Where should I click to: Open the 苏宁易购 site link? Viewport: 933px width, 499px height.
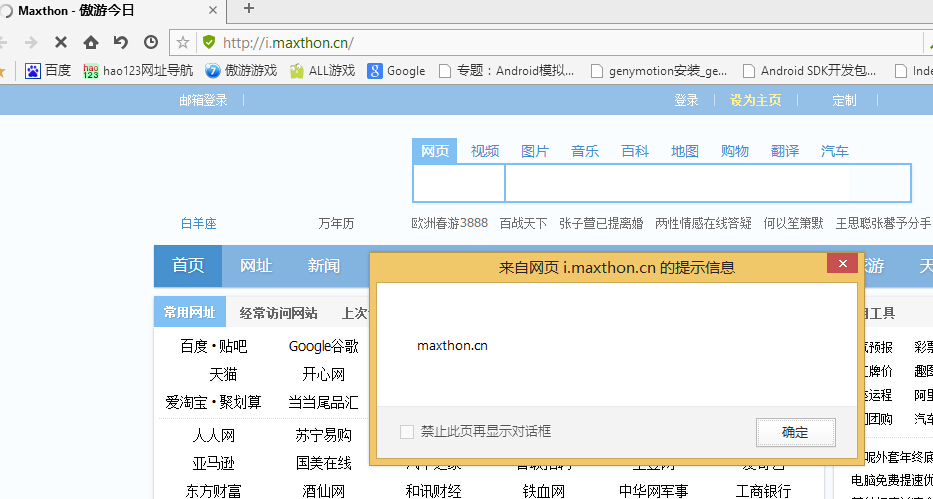pos(324,435)
